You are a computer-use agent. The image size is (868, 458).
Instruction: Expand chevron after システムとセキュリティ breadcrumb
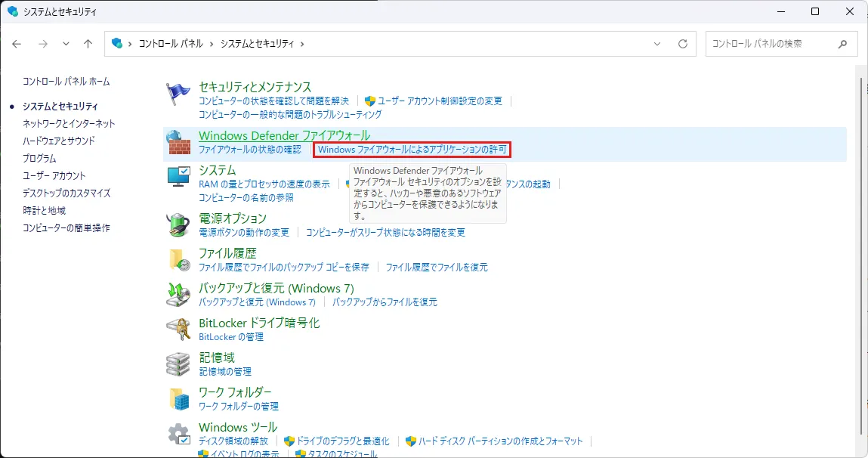point(302,44)
